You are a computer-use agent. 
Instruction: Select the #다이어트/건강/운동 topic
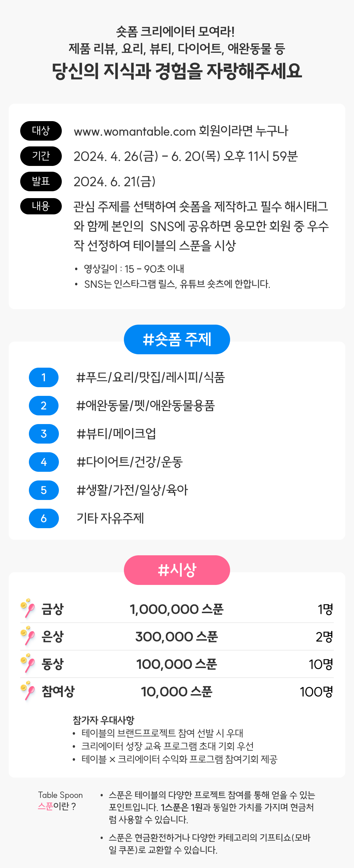[130, 462]
